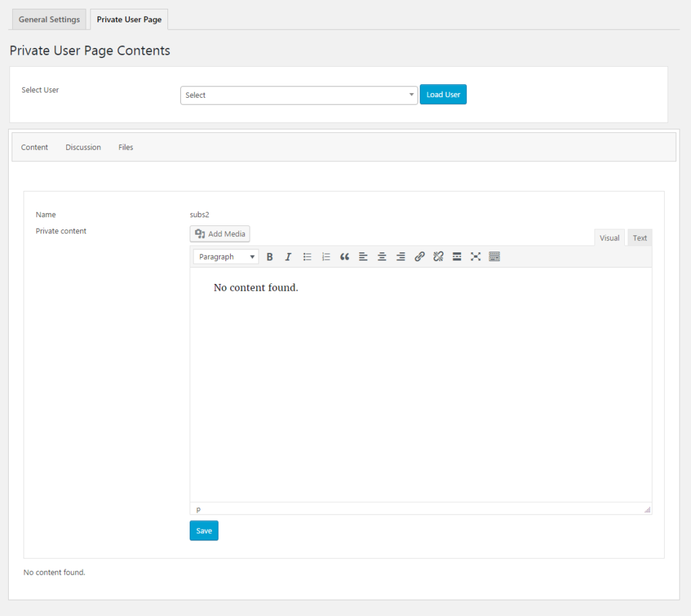Switch to the Discussion tab
Screen dimensions: 691x616
point(83,147)
